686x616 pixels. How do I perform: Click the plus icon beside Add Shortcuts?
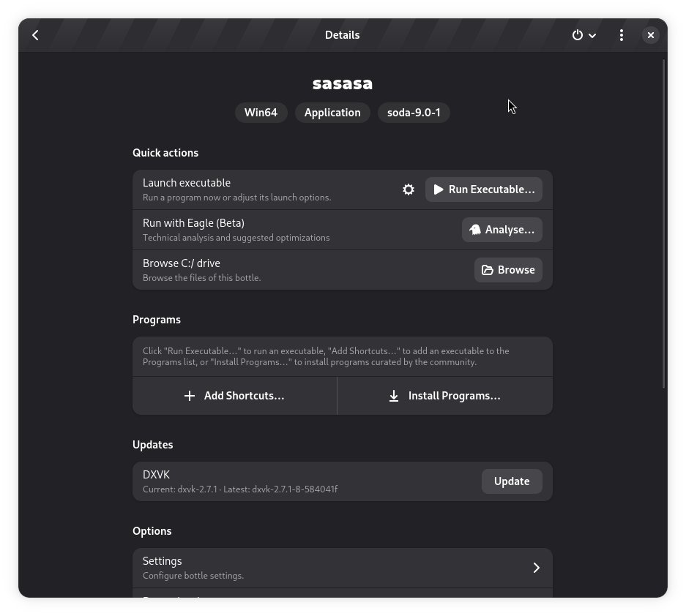click(x=189, y=395)
